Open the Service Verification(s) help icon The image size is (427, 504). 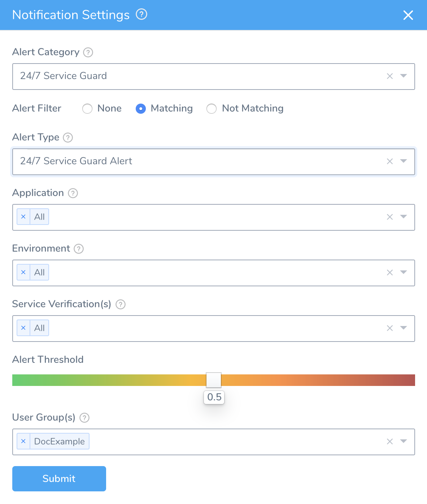(x=121, y=304)
